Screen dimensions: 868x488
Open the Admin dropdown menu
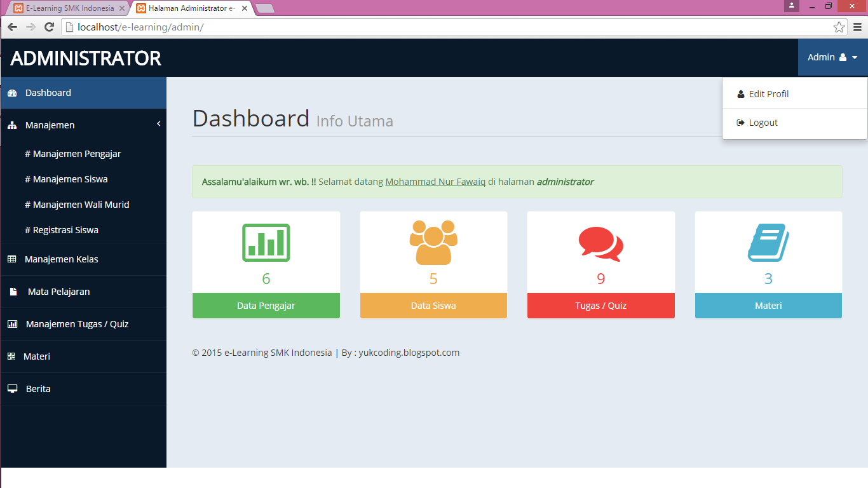click(831, 57)
